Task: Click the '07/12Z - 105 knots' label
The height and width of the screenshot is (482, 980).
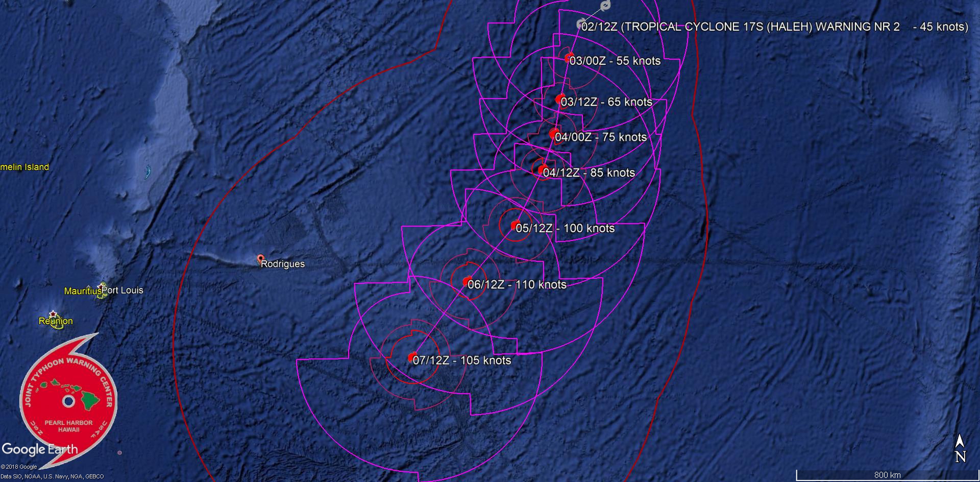Action: tap(462, 360)
